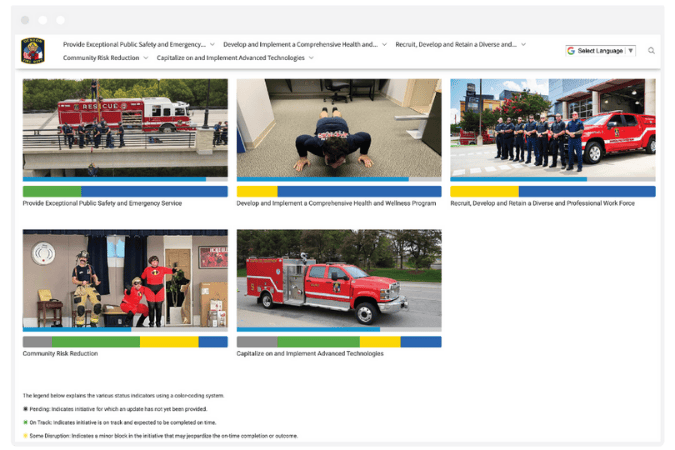Click green segment of Public Safety status bar

[52, 192]
